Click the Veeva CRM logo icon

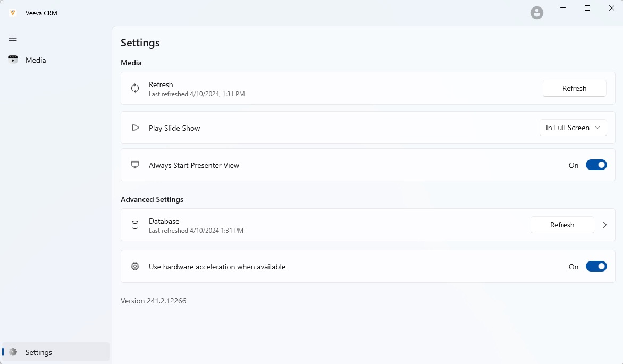click(x=13, y=13)
